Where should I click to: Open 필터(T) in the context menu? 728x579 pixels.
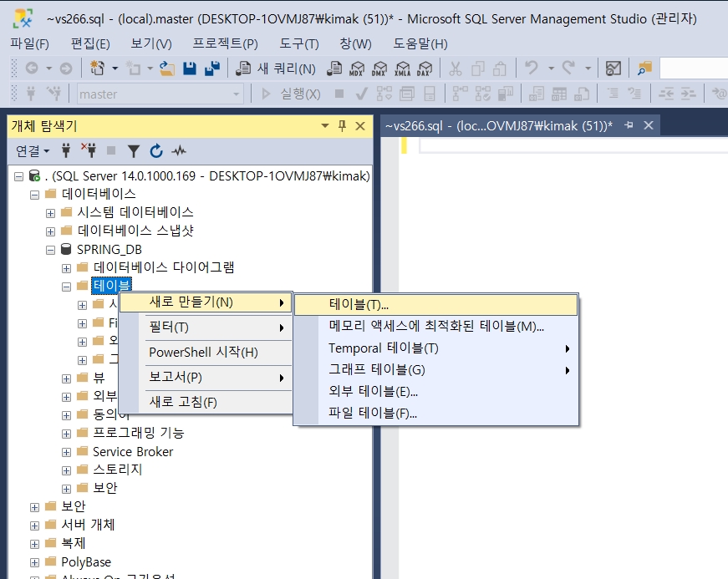point(206,327)
